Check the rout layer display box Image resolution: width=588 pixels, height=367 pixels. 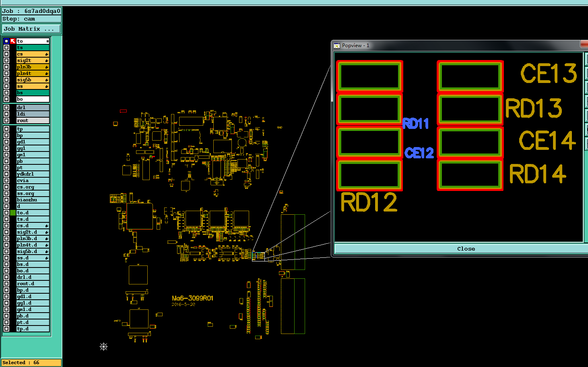point(6,120)
